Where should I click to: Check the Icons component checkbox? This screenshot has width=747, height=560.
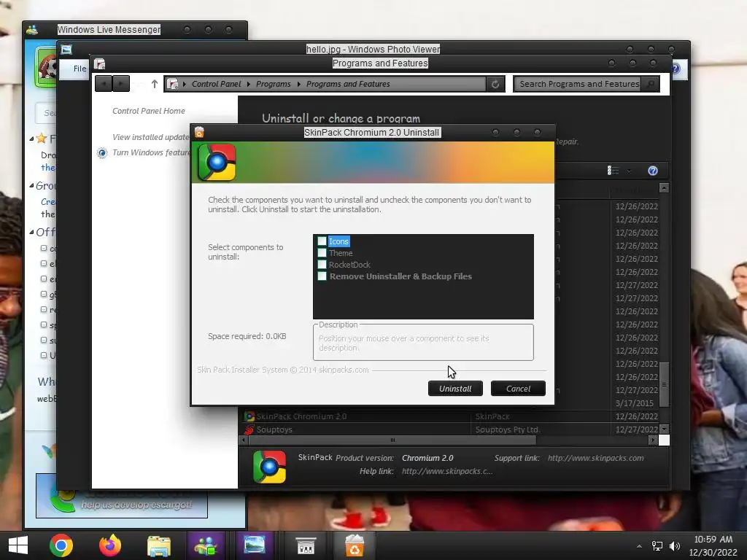[322, 241]
